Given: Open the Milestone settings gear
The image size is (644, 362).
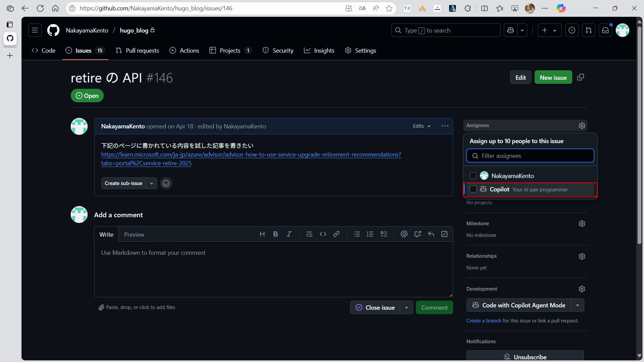Looking at the screenshot, I should point(582,224).
